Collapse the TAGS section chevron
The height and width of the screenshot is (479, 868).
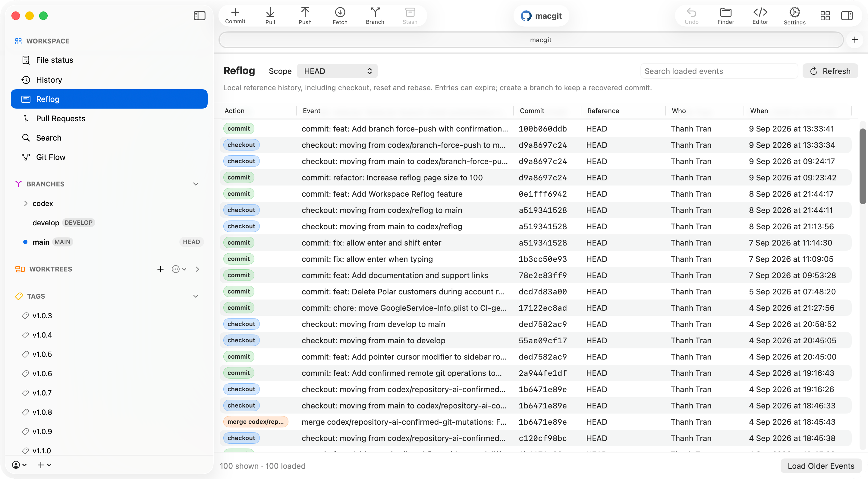196,296
